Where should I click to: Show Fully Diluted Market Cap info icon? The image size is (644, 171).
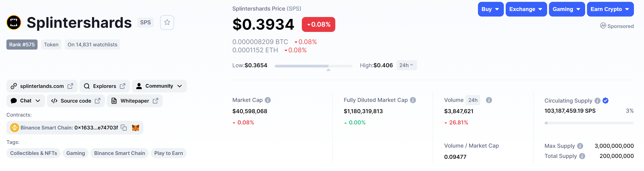click(x=413, y=100)
